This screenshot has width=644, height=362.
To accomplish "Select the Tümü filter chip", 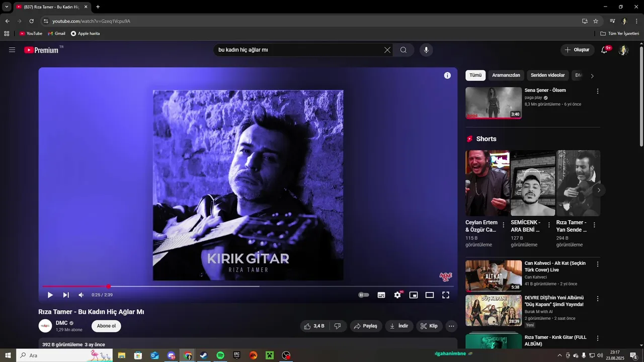I will 475,75.
